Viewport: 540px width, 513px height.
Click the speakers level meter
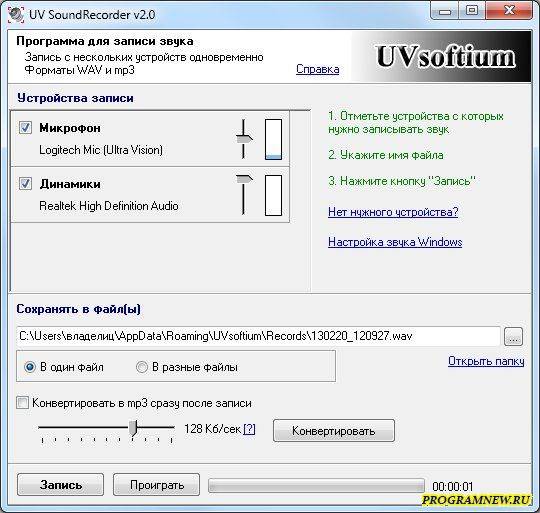point(273,195)
